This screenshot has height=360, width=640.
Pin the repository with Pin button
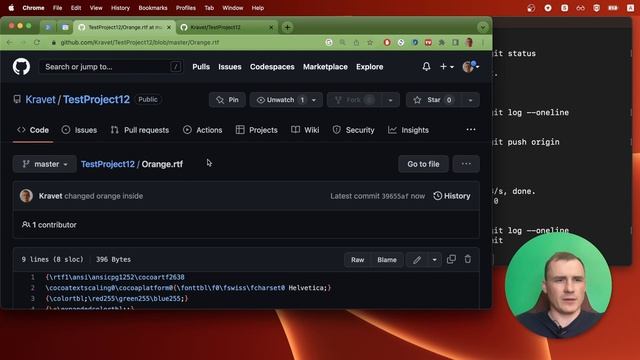tap(227, 100)
